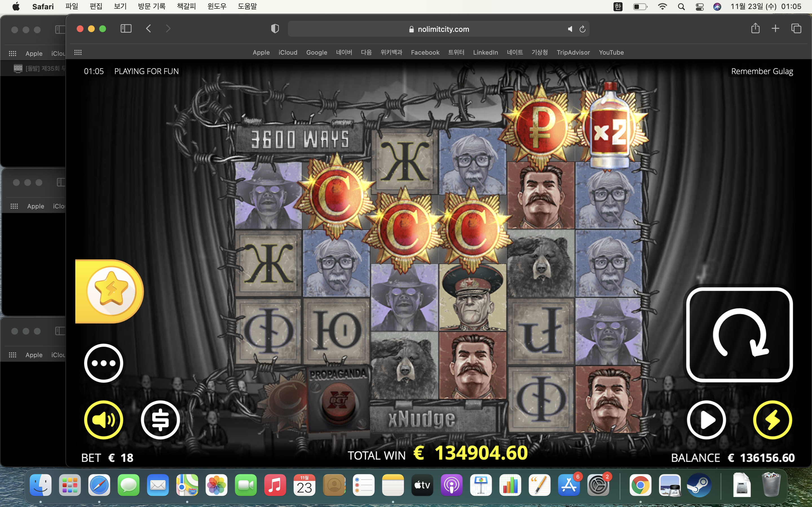Open the macOS Control Center
The width and height of the screenshot is (812, 507).
pos(700,7)
